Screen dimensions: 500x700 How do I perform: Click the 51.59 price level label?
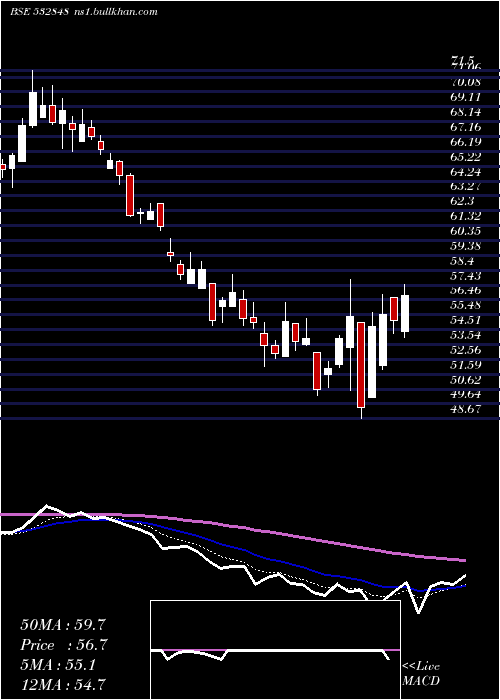466,365
